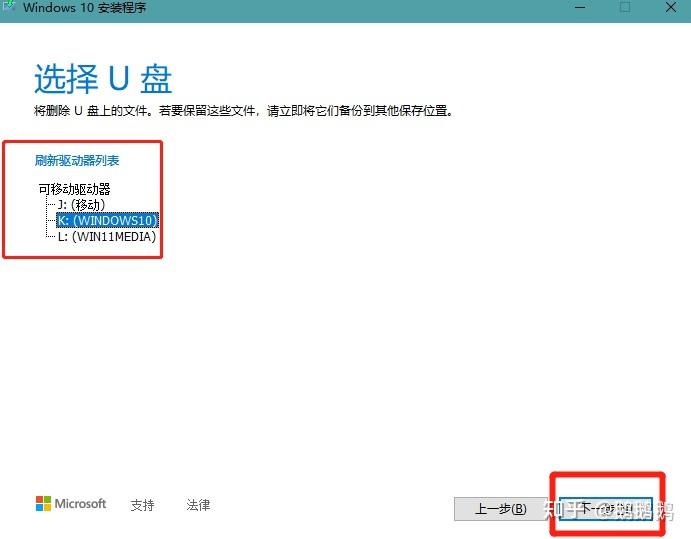
Task: Select drive L: (WIN11MEDIA)
Action: tap(107, 237)
